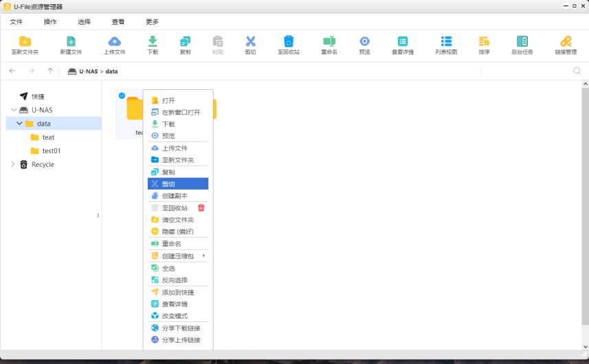Choose 改变模式 in the context menu

(178, 316)
